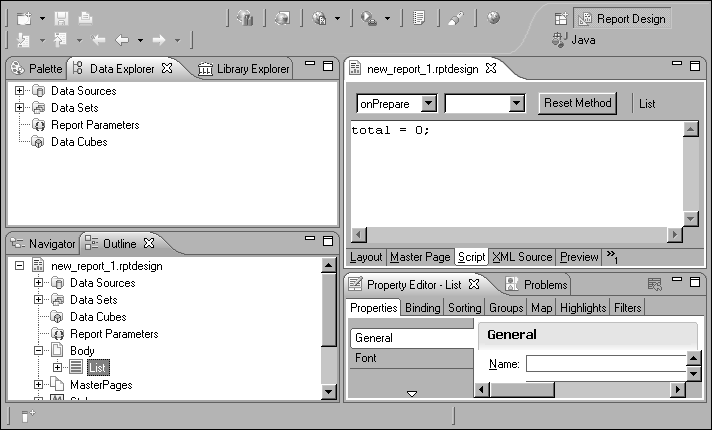712x430 pixels.
Task: Click the Forward navigation arrow
Action: [x=158, y=40]
